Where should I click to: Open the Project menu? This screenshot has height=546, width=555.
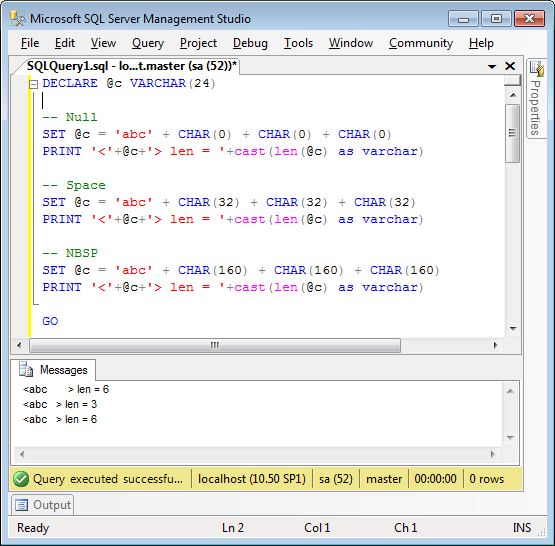coord(198,43)
